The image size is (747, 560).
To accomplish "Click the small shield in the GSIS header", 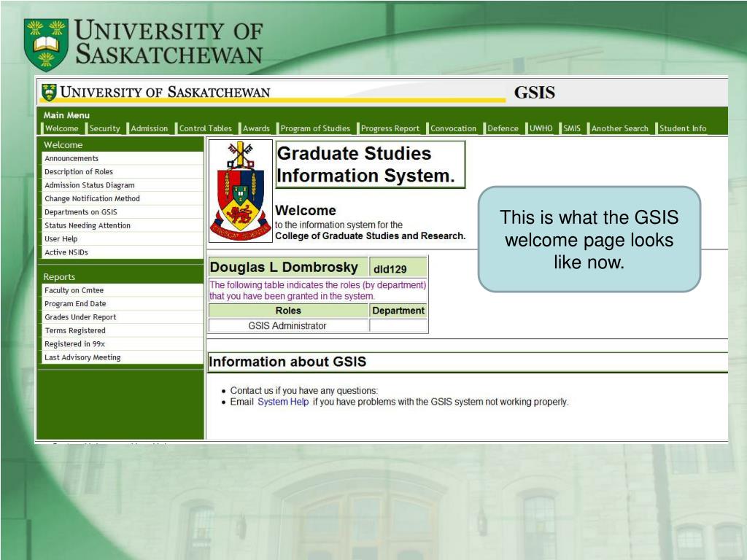I will click(x=49, y=93).
